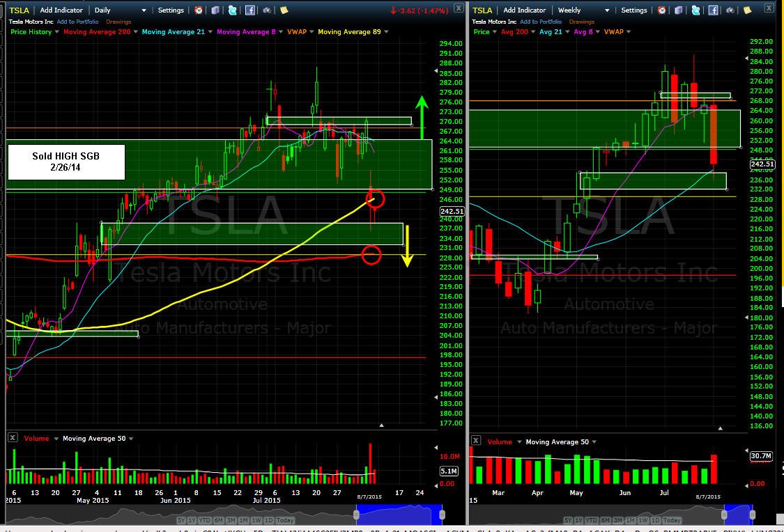Click Add Indicator on the Weekly chart
This screenshot has width=784, height=532.
point(525,10)
